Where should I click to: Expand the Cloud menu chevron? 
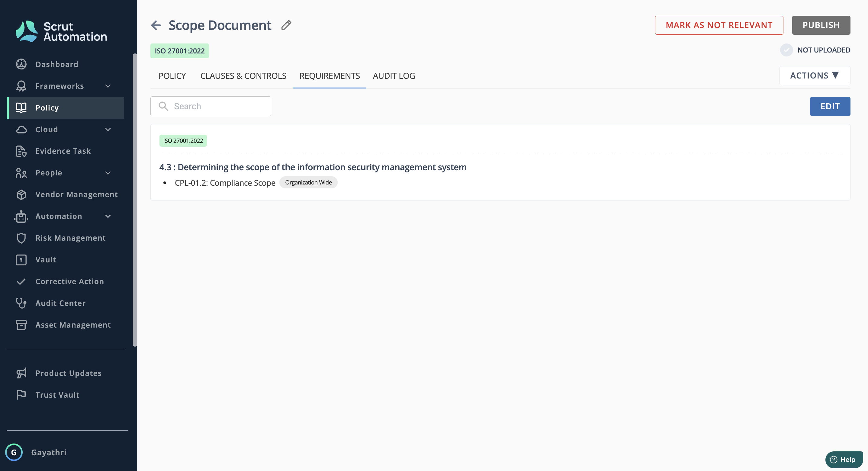[108, 129]
